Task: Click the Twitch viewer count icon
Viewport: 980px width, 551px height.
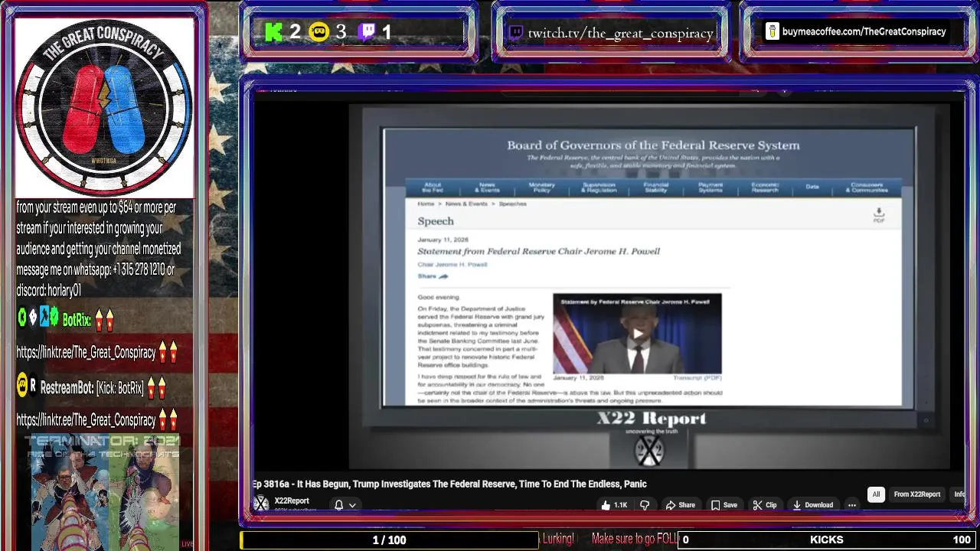Action: (367, 32)
